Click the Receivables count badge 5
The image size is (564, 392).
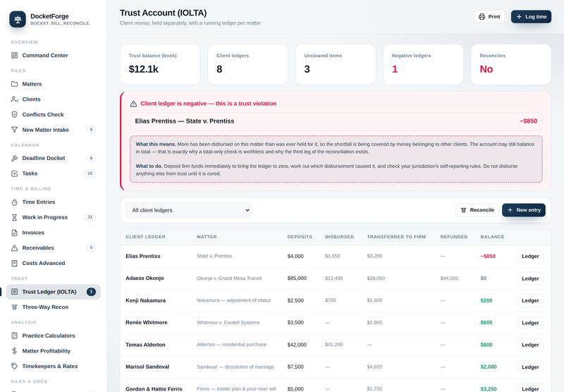(91, 247)
